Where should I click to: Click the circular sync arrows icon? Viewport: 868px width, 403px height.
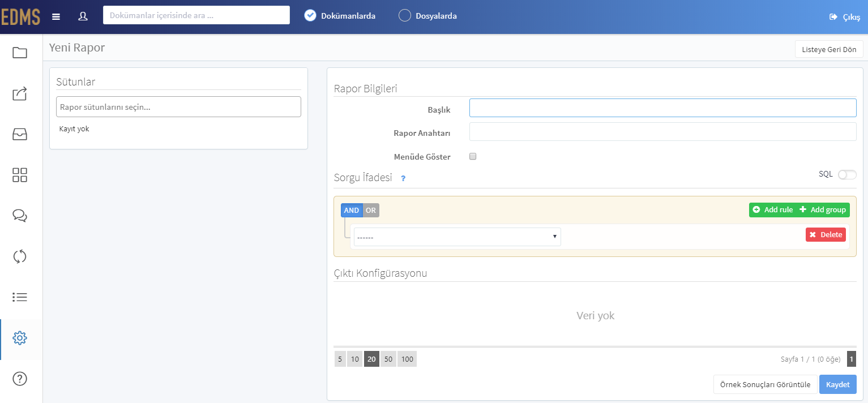click(20, 256)
